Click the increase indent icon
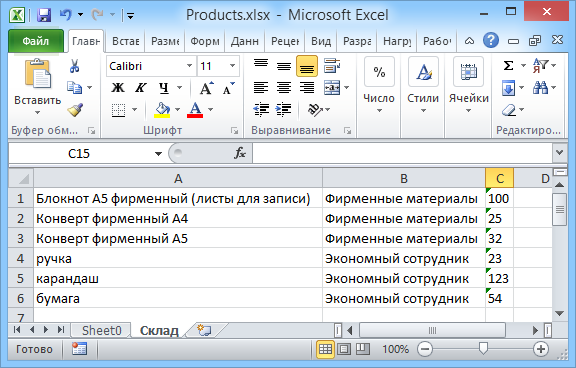This screenshot has width=576, height=368. coord(283,109)
